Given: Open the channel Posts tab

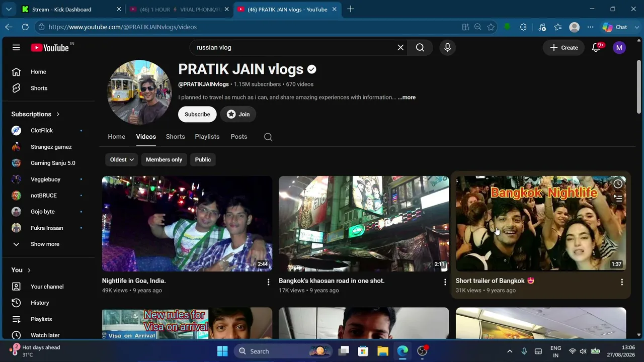Looking at the screenshot, I should pos(239,137).
